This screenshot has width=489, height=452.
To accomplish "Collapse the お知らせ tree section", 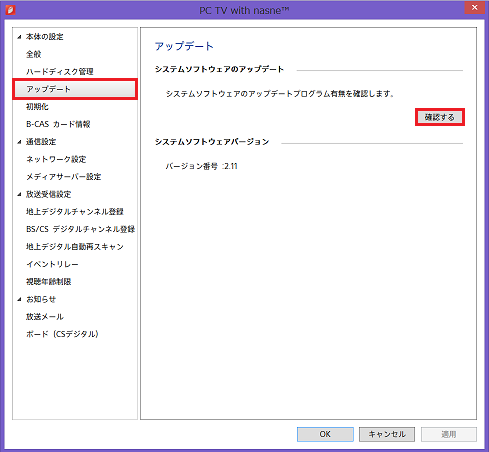I will pyautogui.click(x=19, y=300).
